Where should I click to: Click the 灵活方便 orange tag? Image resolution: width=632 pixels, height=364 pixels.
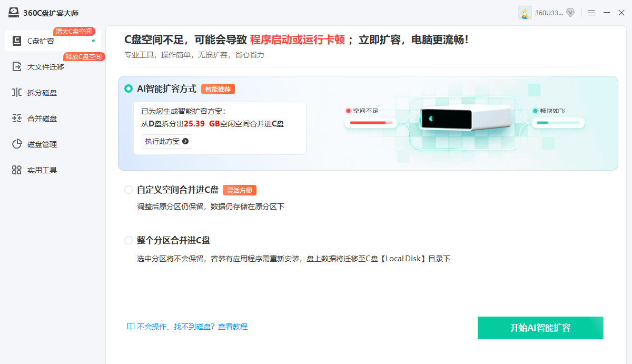click(240, 190)
